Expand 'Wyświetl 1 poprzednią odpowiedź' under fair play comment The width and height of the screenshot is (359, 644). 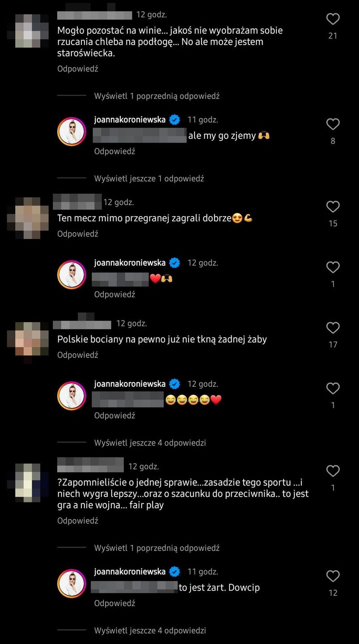(x=157, y=548)
